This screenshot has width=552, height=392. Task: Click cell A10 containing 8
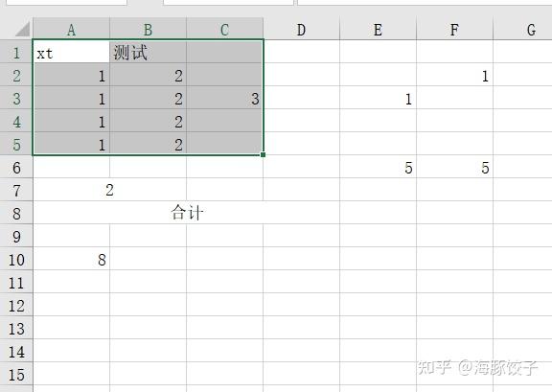click(x=72, y=260)
